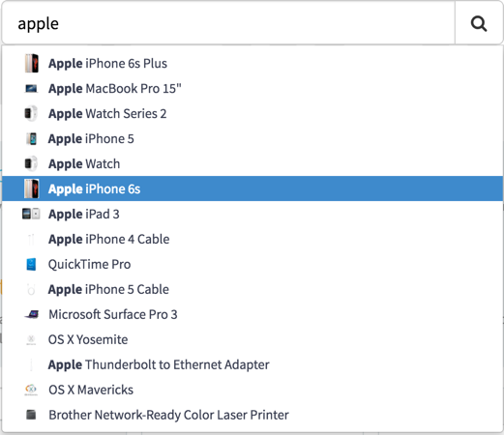Select OS X Yosemite suggestion
The height and width of the screenshot is (435, 504).
click(x=252, y=339)
